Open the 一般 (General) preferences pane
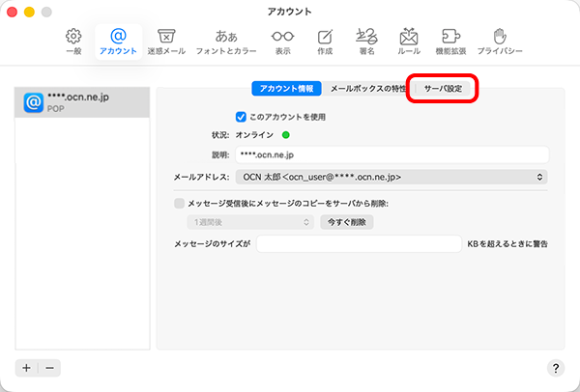The image size is (580, 392). [x=73, y=40]
